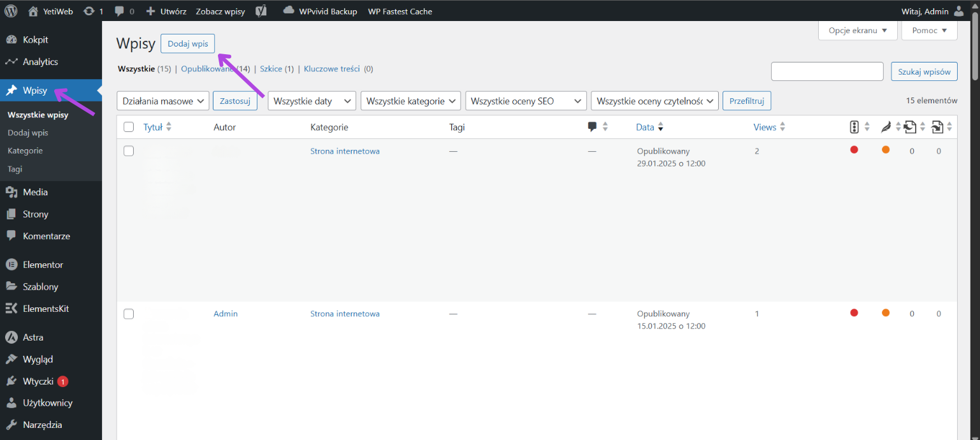This screenshot has height=440, width=980.
Task: Check the box for the Admin 15.01.2025 post
Action: (129, 314)
